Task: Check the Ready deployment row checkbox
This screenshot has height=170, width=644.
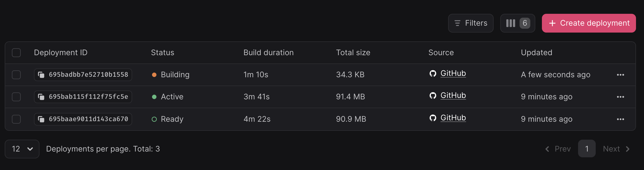Action: pos(16,119)
